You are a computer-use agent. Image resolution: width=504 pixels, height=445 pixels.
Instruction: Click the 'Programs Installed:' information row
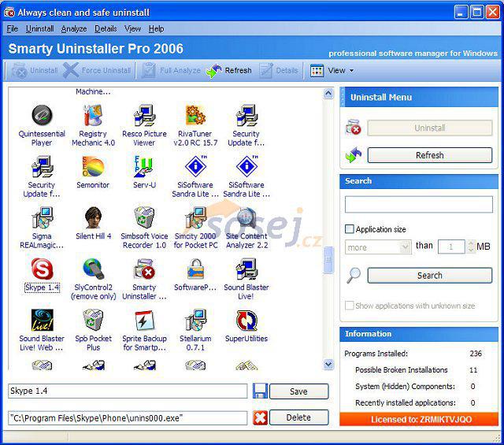(x=413, y=354)
